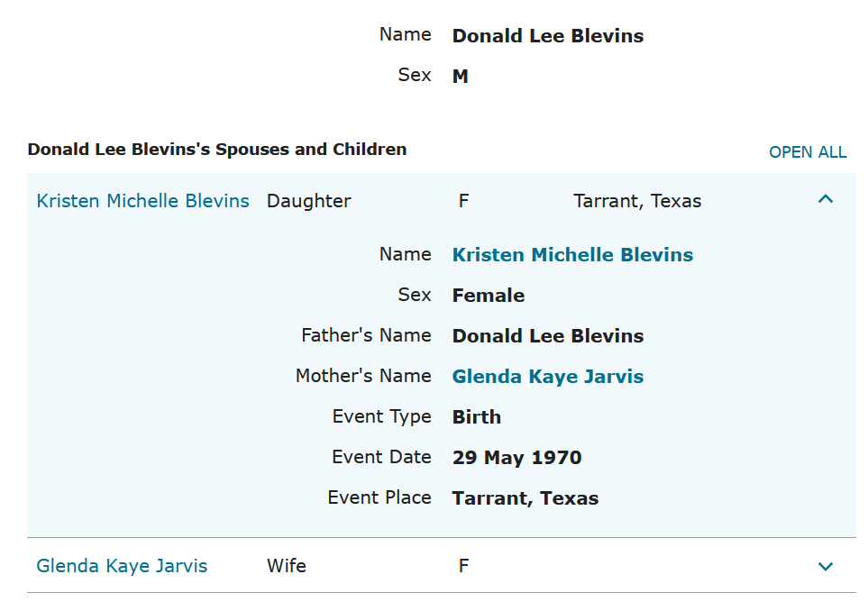Image resolution: width=868 pixels, height=602 pixels.
Task: Click the Spouses and Children section heading
Action: point(216,150)
